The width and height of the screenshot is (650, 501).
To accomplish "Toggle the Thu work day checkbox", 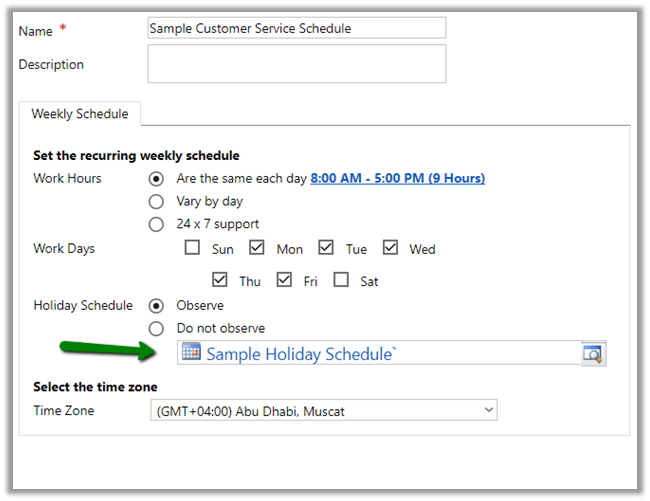I will pos(220,281).
